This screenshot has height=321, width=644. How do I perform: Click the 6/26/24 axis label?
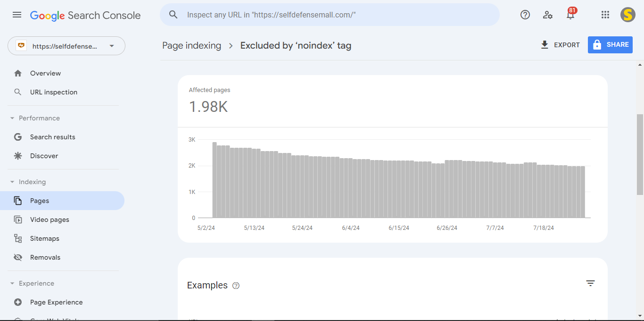(x=447, y=228)
